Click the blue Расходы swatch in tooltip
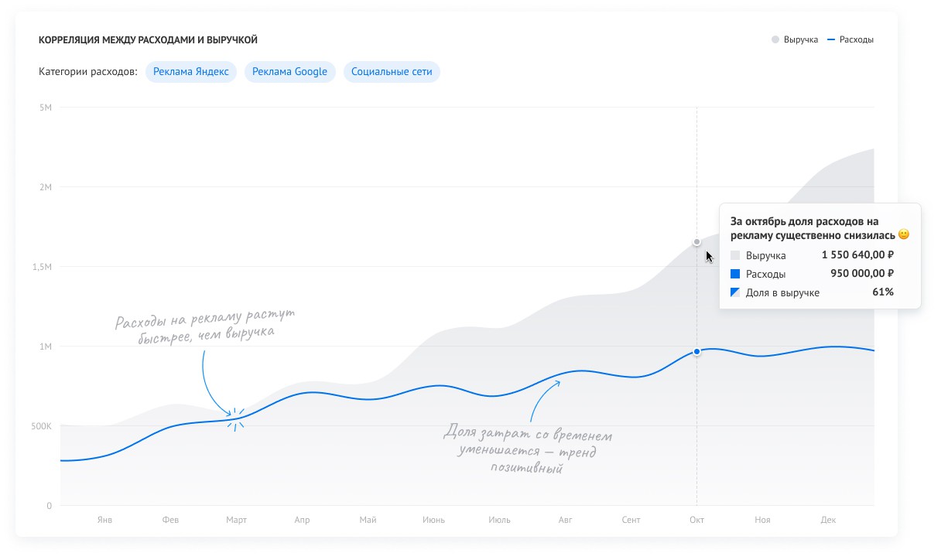 point(735,274)
